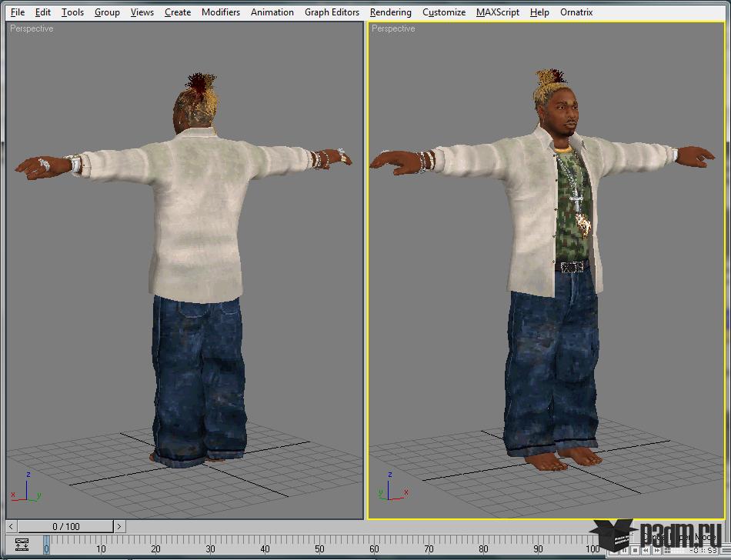Image resolution: width=731 pixels, height=560 pixels.
Task: Advance time slider with right arrow
Action: point(119,526)
